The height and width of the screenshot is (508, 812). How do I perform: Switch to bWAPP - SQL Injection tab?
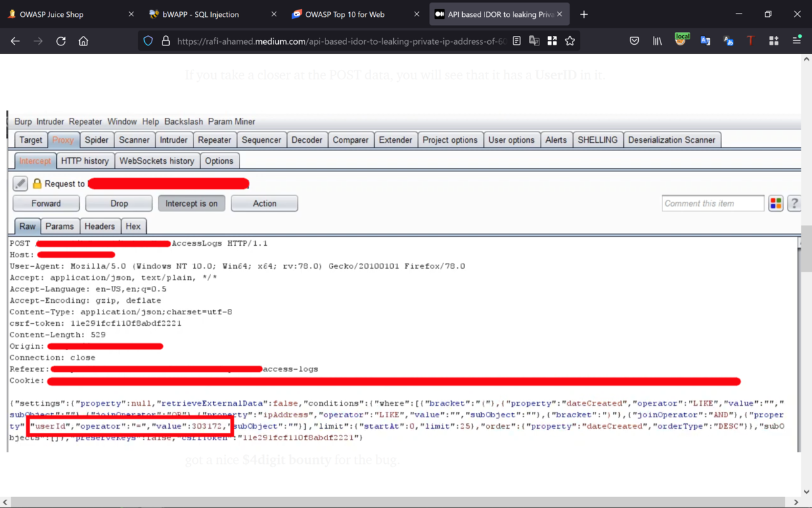[x=214, y=14]
